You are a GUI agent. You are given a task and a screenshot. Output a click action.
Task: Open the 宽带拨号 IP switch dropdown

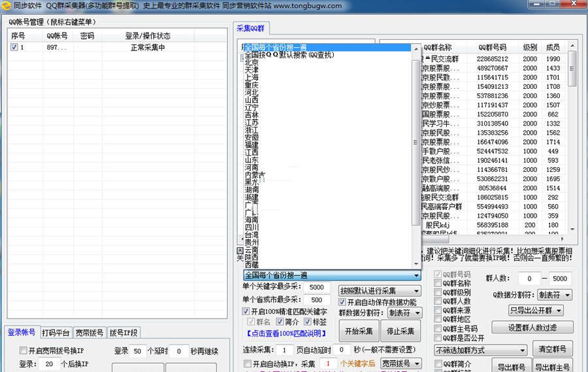coord(401,364)
